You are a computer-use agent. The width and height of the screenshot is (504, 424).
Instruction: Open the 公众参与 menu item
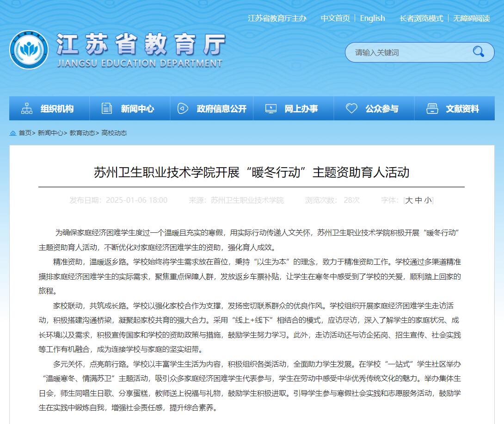coord(374,108)
